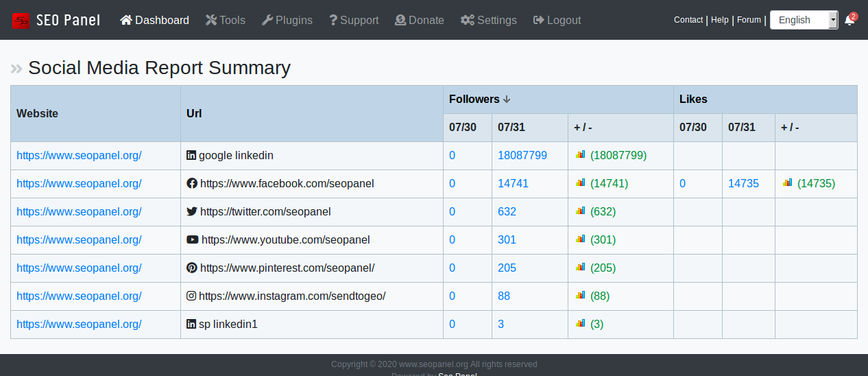Click the 205 followers value
Image resolution: width=868 pixels, height=376 pixels.
click(x=507, y=268)
